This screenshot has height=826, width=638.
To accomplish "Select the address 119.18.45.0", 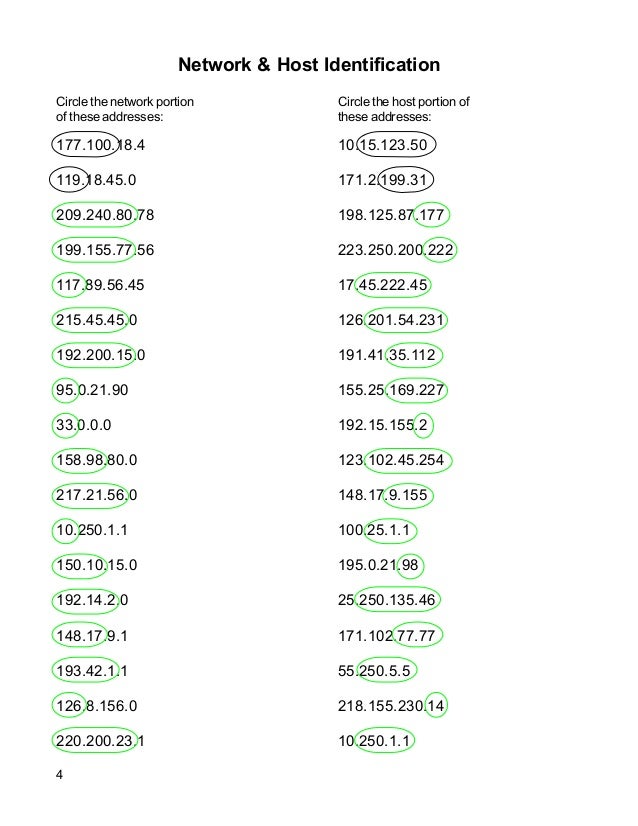I will [96, 180].
